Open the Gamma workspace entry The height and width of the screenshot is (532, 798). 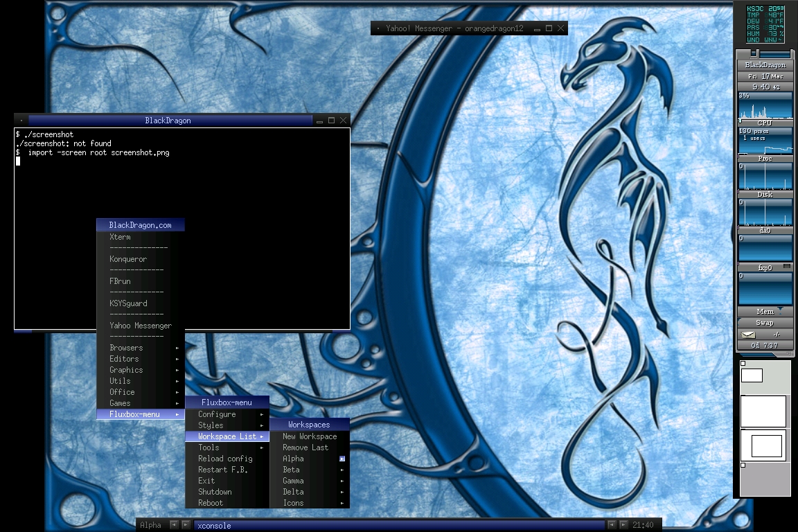point(310,481)
